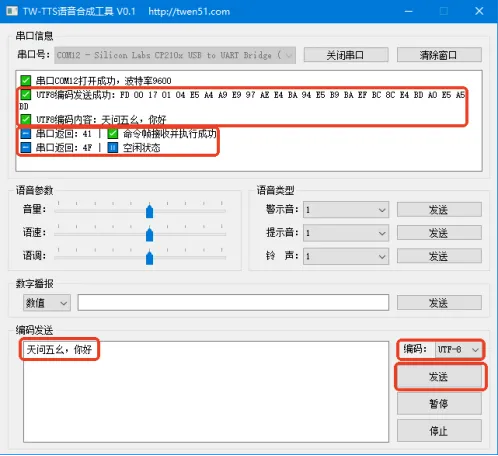
Task: Click blue icon beside 串口返回: 4F
Action: pos(26,148)
